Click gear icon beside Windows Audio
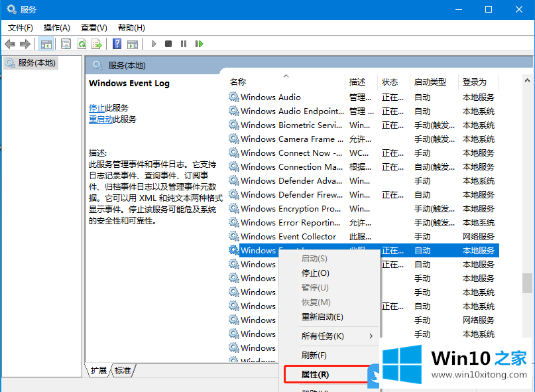 [x=234, y=97]
